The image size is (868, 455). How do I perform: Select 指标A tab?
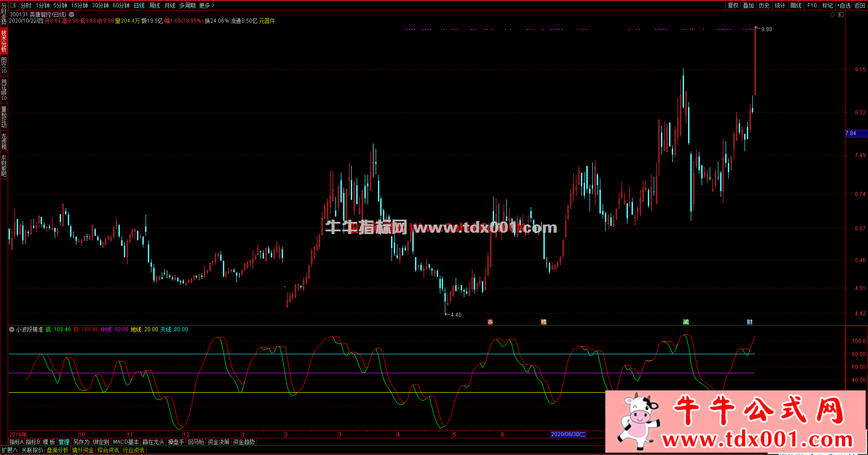[16, 442]
